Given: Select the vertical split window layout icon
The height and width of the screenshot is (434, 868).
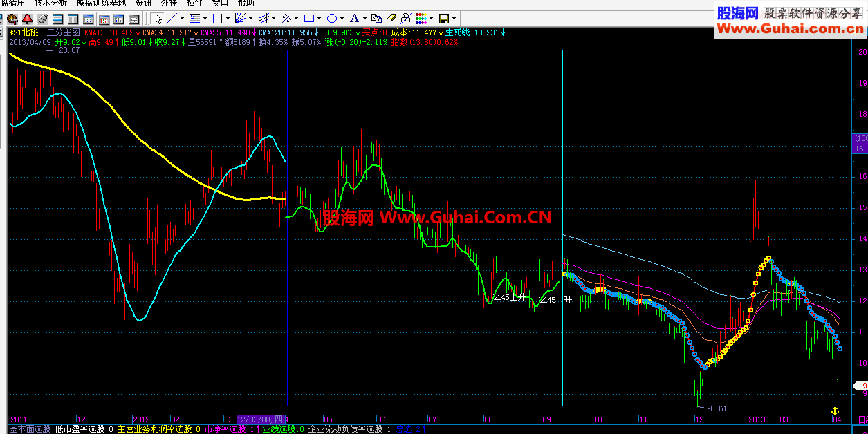Looking at the screenshot, I should pyautogui.click(x=73, y=19).
